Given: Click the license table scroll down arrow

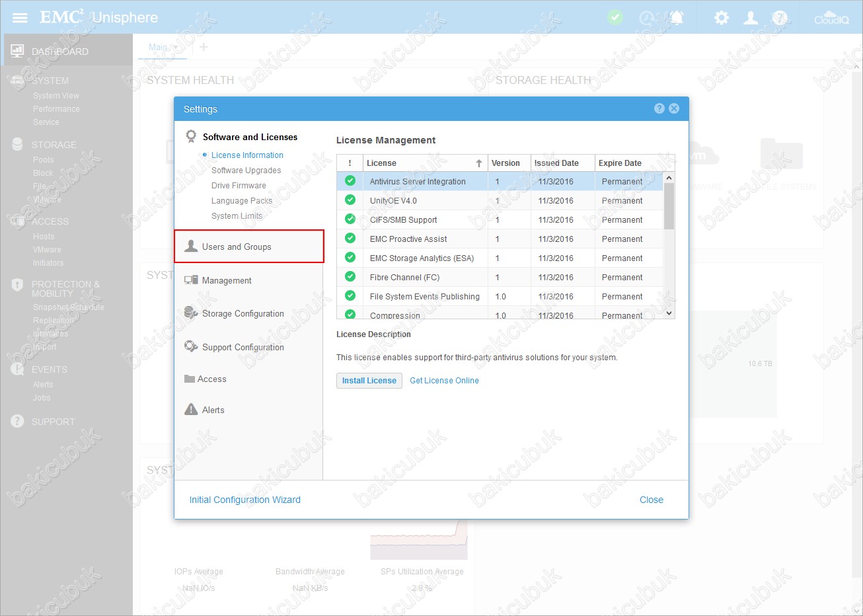Looking at the screenshot, I should (669, 313).
